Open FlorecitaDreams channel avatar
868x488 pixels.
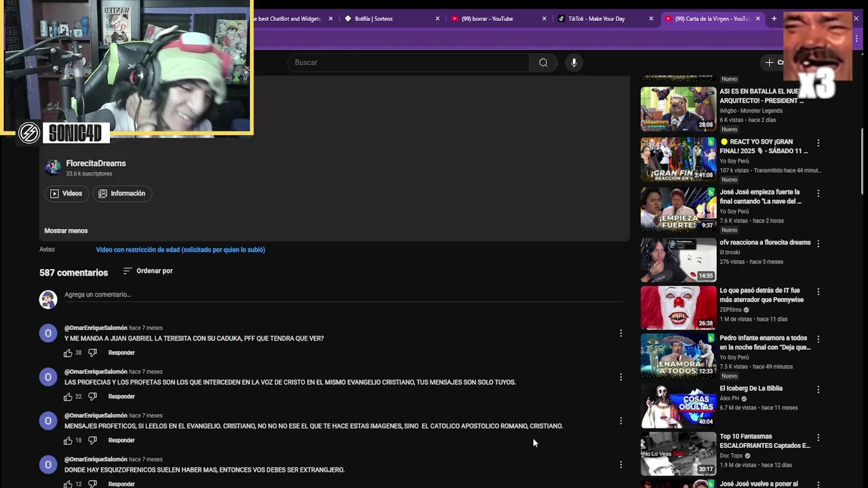pyautogui.click(x=53, y=167)
